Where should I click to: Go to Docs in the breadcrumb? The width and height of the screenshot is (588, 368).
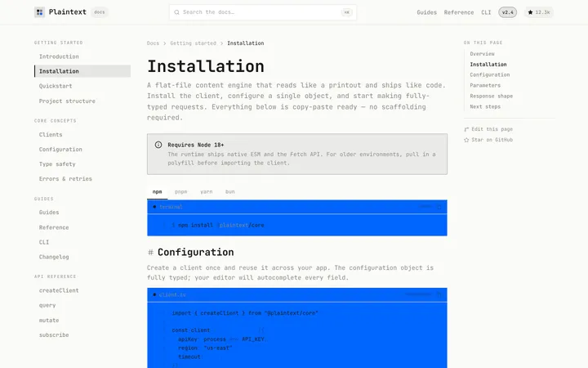[153, 43]
